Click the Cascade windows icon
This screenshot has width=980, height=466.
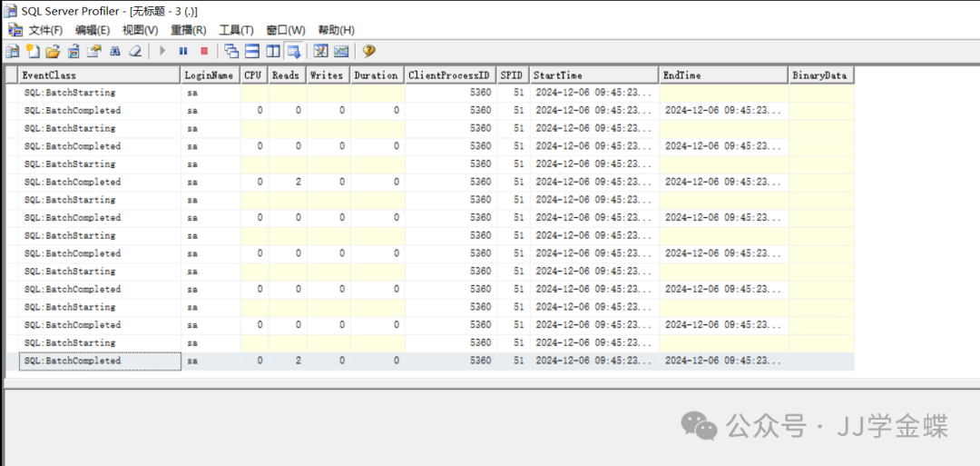pos(232,51)
